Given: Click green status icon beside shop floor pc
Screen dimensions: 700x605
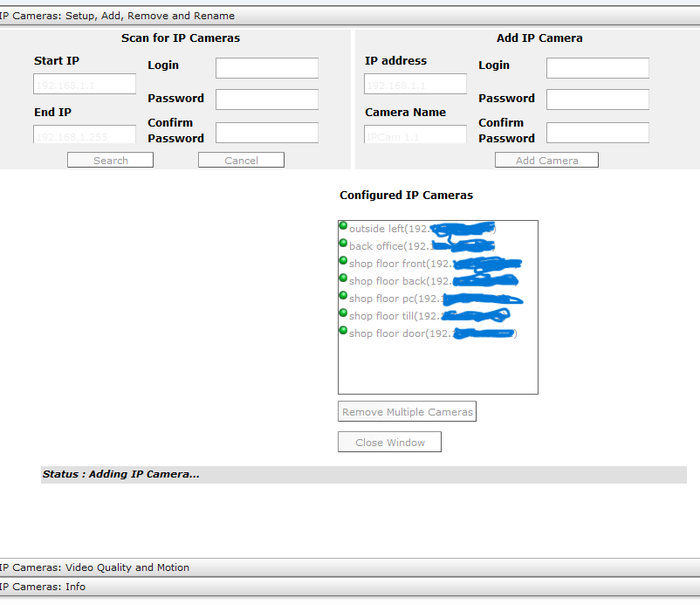Looking at the screenshot, I should coord(343,296).
